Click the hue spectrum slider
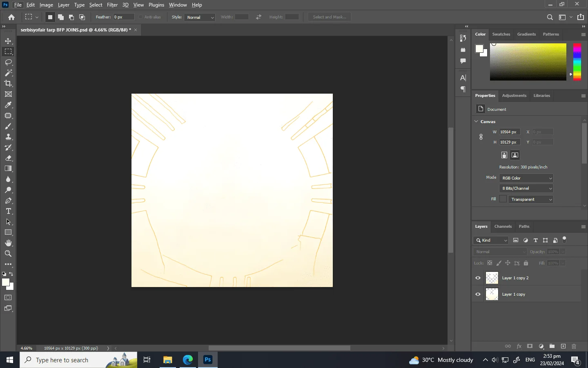The image size is (588, 368). [x=577, y=61]
